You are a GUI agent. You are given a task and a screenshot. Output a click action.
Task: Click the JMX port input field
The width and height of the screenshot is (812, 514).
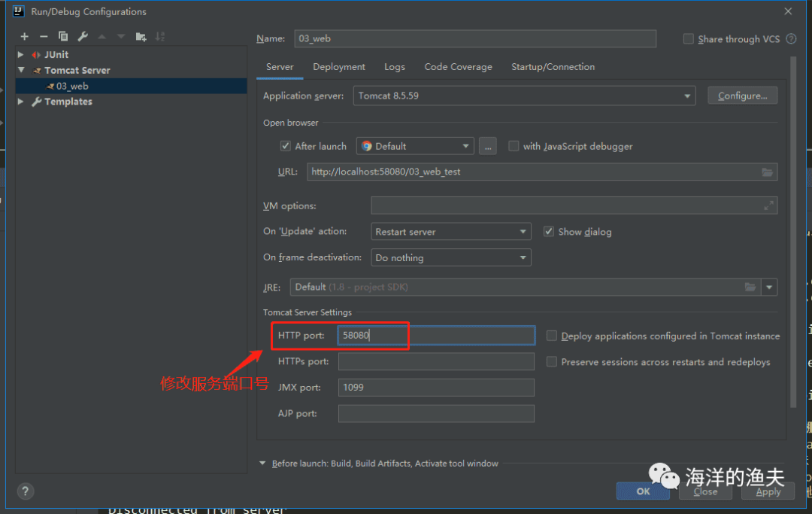coord(436,388)
